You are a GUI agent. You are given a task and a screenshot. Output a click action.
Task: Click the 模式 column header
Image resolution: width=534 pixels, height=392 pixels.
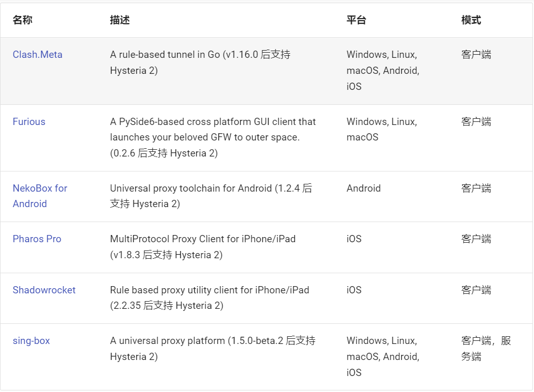click(471, 20)
